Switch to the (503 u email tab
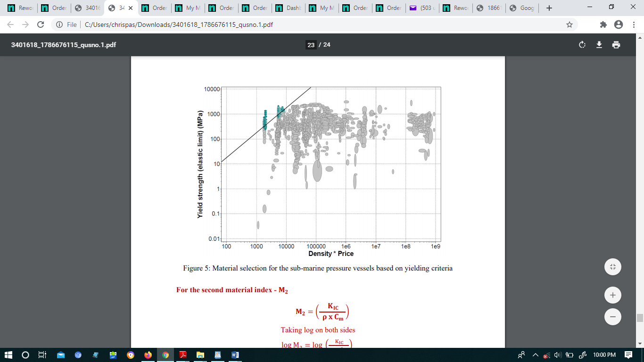This screenshot has height=362, width=644. click(422, 8)
